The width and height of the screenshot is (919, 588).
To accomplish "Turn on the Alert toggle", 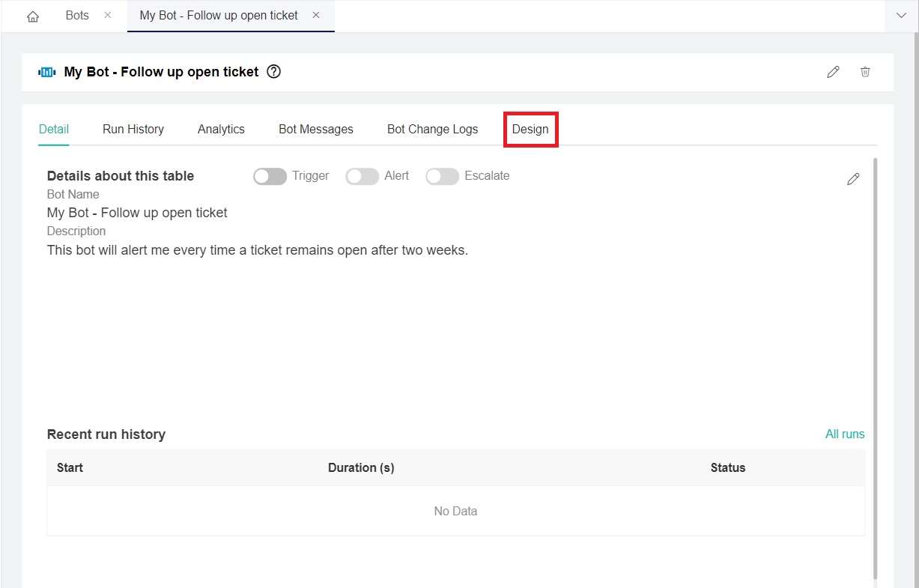I will pos(362,176).
